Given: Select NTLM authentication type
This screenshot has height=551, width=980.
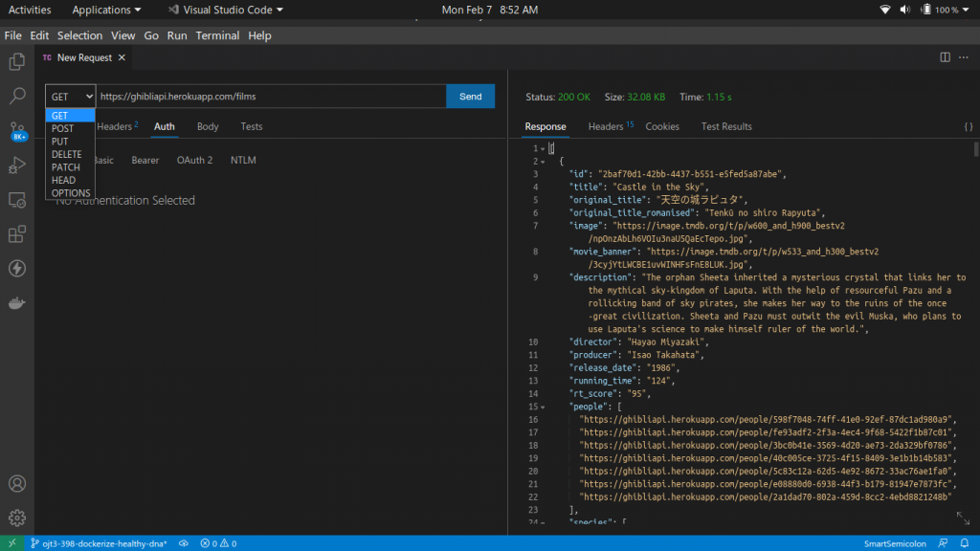Looking at the screenshot, I should [x=243, y=160].
